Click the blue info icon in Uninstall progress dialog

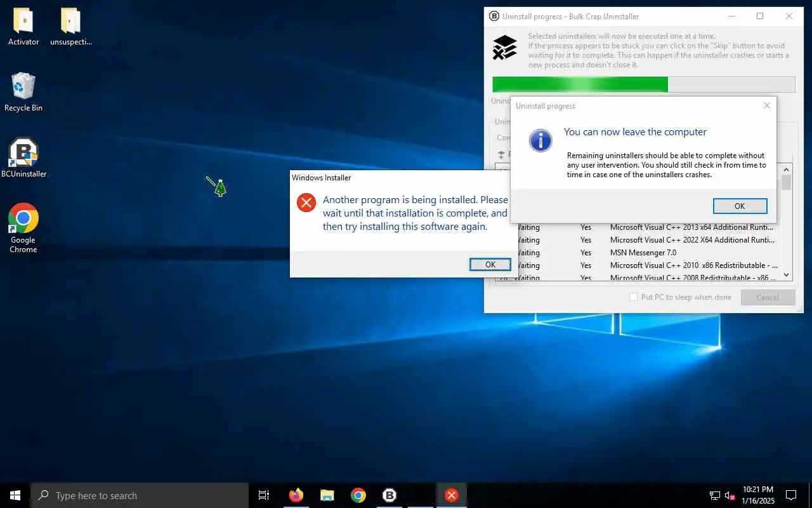pyautogui.click(x=540, y=140)
